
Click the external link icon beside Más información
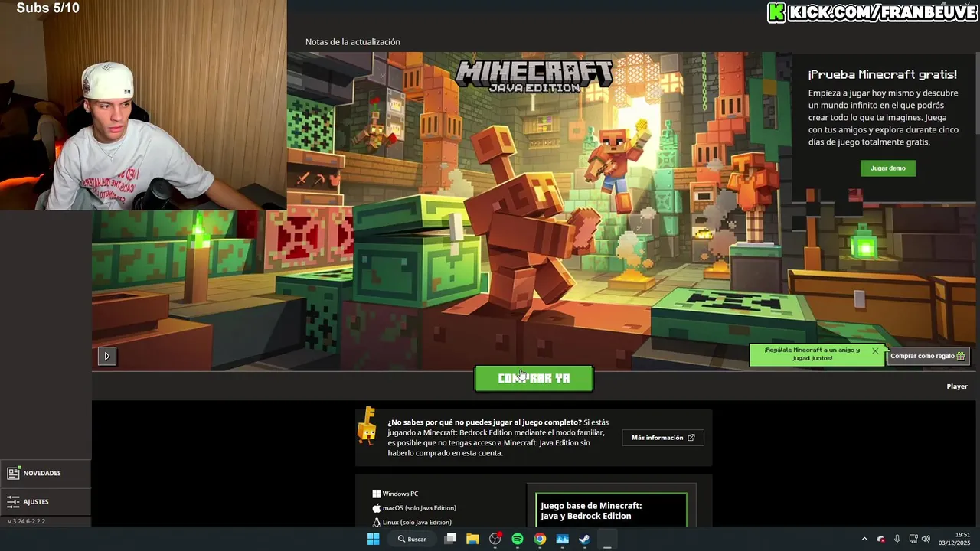pos(691,438)
